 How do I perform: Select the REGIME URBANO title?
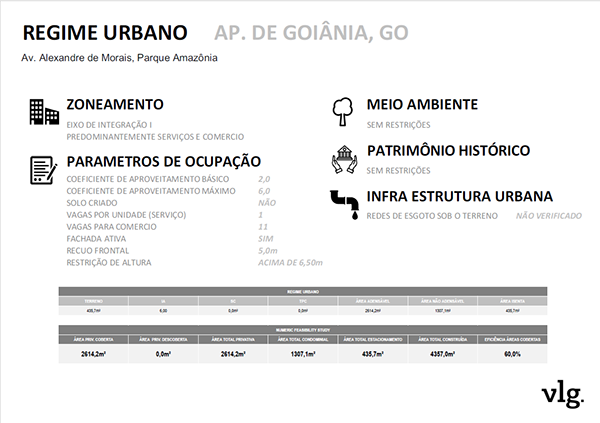click(105, 33)
